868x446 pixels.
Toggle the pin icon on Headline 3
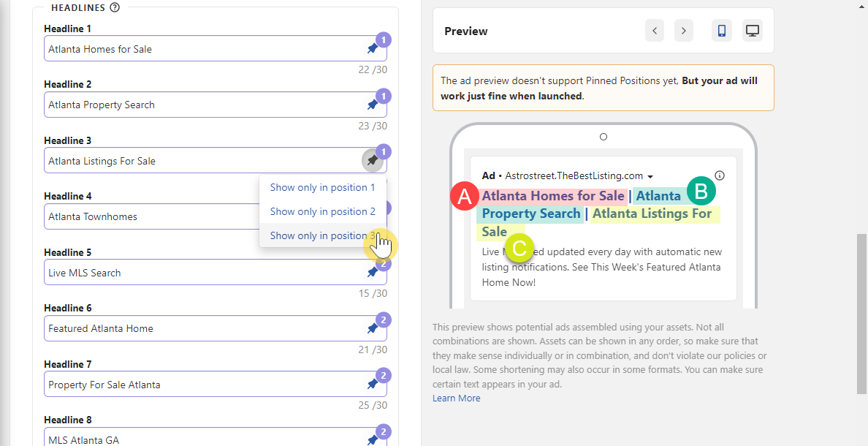[373, 160]
